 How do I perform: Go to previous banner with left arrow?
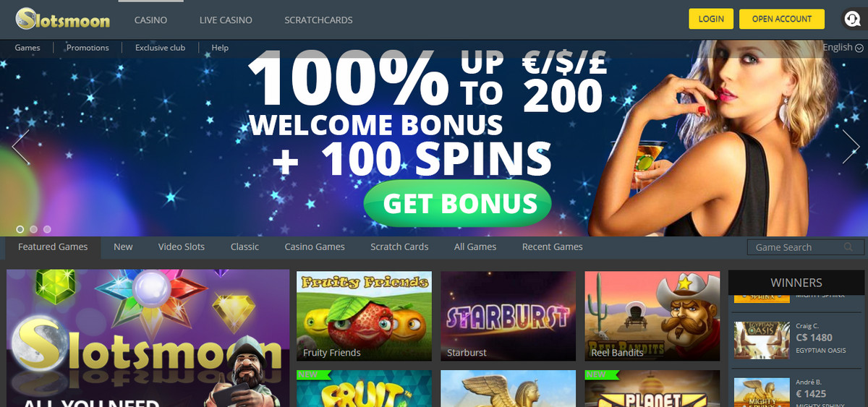20,147
